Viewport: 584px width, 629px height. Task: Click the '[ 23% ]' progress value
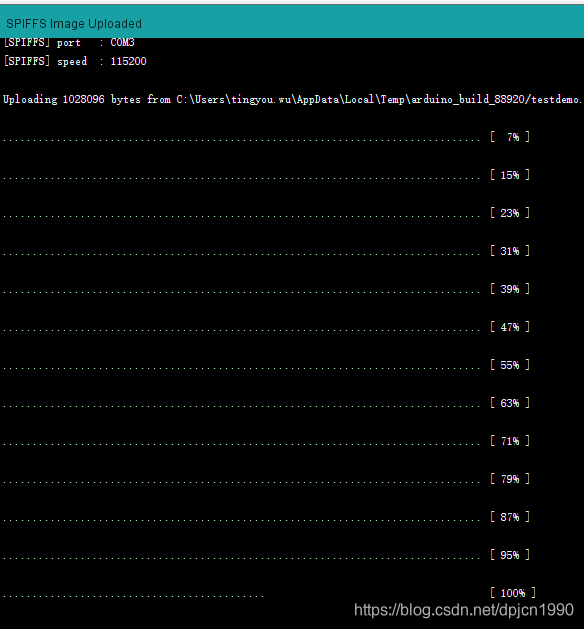pyautogui.click(x=510, y=213)
